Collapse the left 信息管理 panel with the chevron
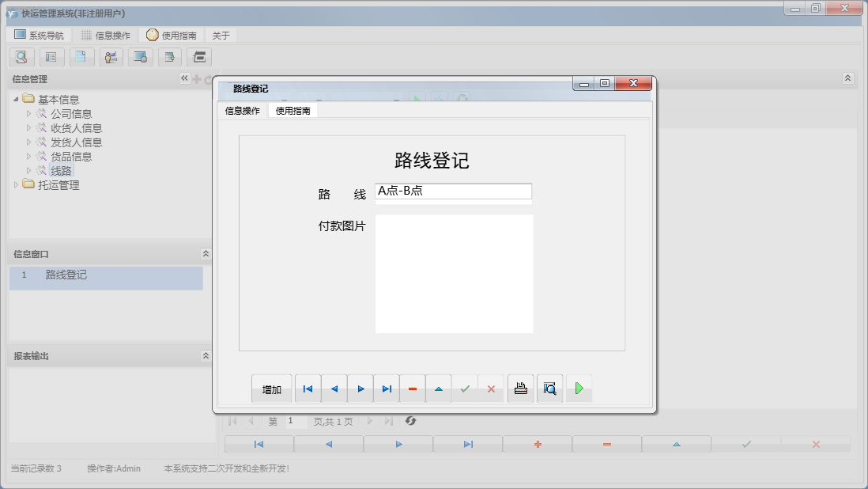This screenshot has width=868, height=489. tap(183, 78)
